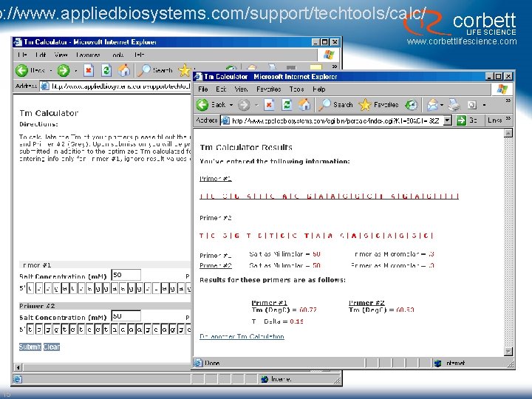This screenshot has height=399, width=532.
Task: Click the Print icon in the results window toolbar
Action: [x=454, y=105]
